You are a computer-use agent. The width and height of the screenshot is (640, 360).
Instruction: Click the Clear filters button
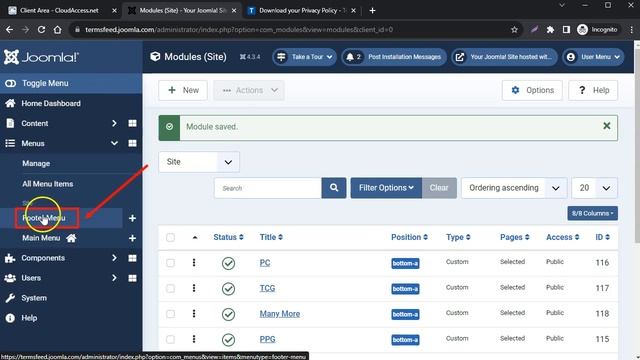[439, 188]
